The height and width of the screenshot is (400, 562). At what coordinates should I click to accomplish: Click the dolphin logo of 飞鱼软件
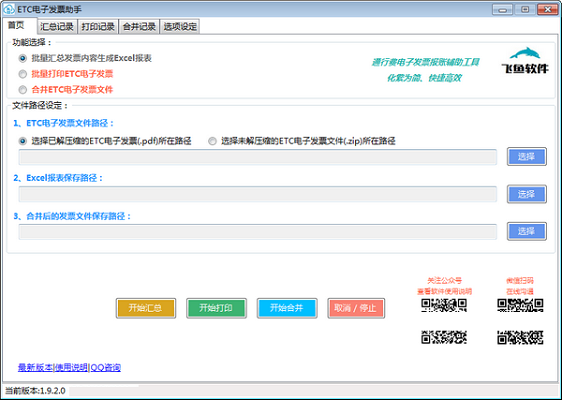525,53
